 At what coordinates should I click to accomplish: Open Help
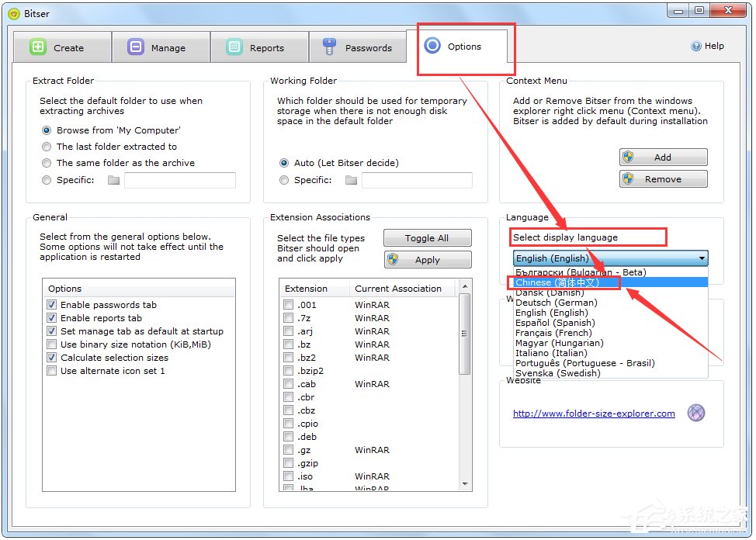click(x=707, y=46)
